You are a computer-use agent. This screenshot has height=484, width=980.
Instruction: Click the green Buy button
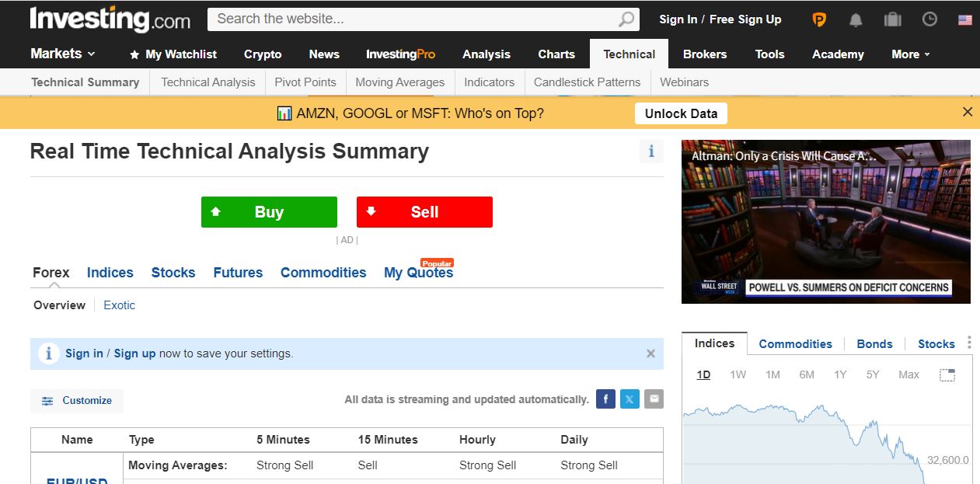pyautogui.click(x=269, y=212)
